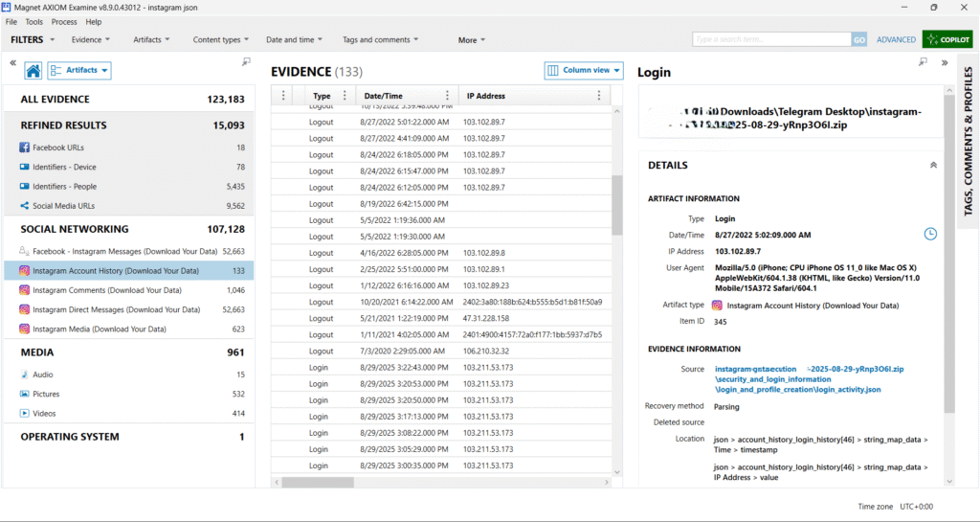Screen dimensions: 980x522
Task: Open the File menu
Action: (x=11, y=22)
